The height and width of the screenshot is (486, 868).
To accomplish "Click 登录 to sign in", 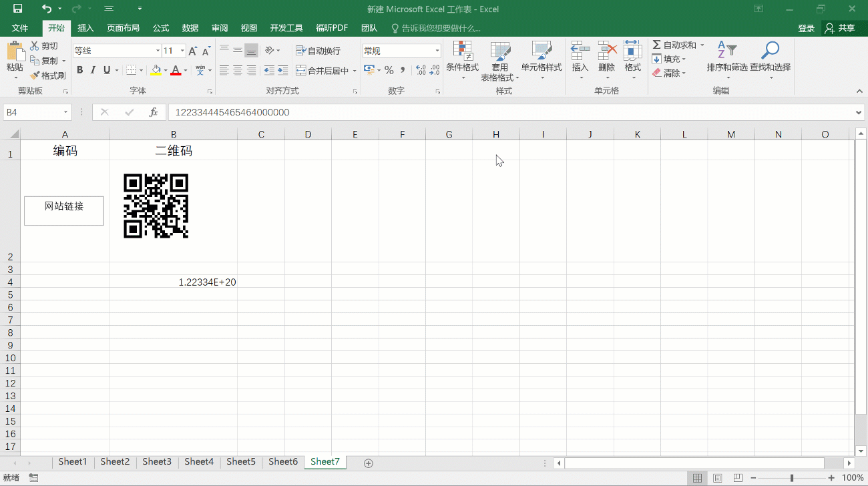I will tap(807, 28).
